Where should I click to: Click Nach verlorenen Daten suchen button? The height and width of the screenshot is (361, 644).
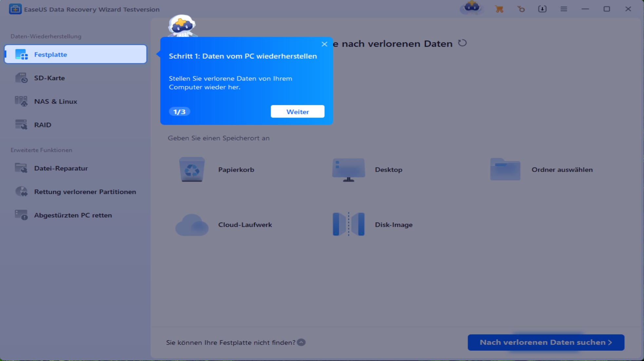click(x=546, y=342)
